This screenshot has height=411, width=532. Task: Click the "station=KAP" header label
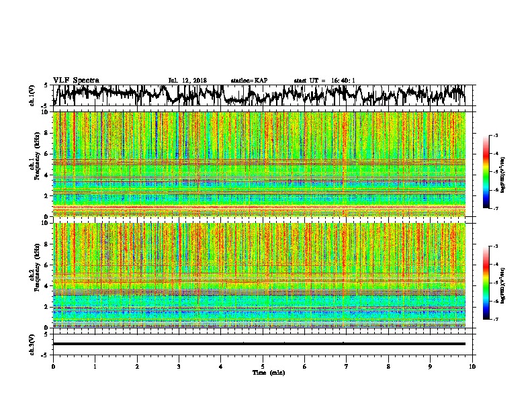[249, 81]
